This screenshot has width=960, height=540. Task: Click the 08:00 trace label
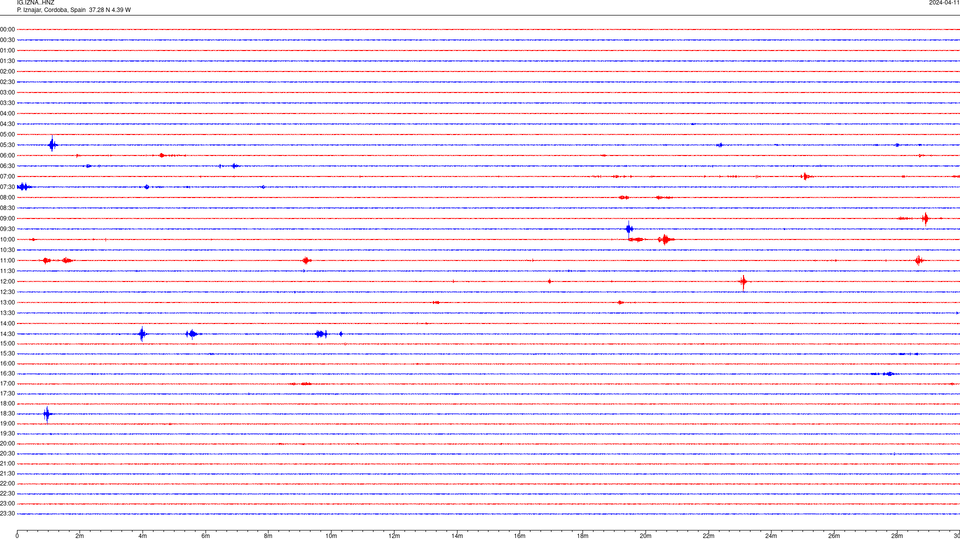tap(7, 197)
